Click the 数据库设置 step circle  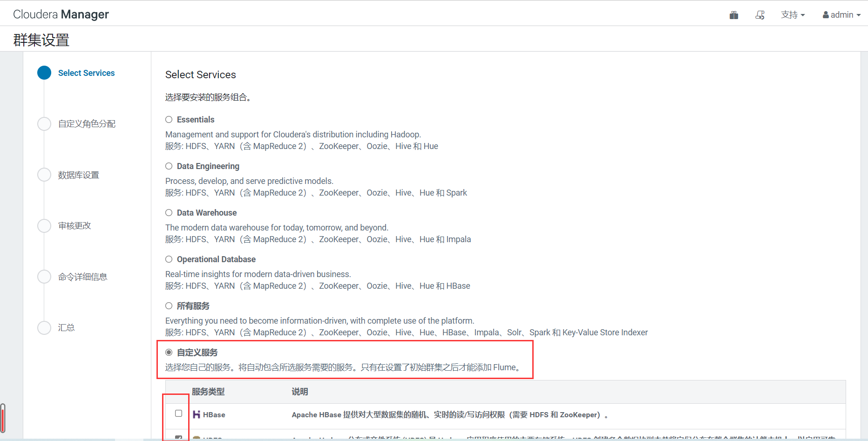[44, 175]
